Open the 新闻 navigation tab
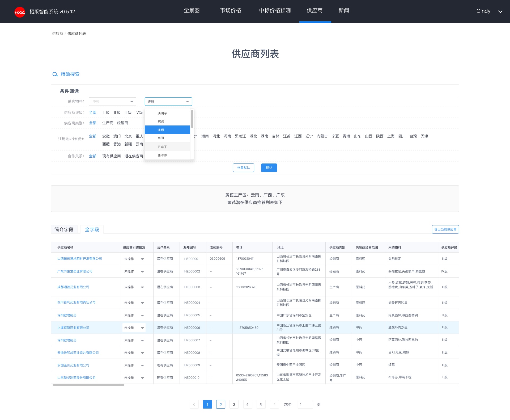510x420 pixels. 344,11
